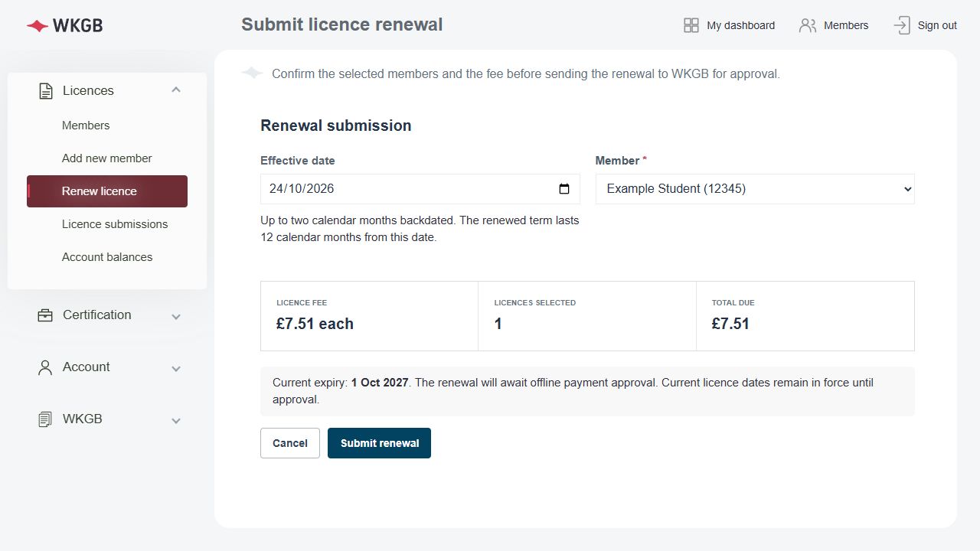
Task: Click the Licences selected value '1'
Action: (x=498, y=324)
